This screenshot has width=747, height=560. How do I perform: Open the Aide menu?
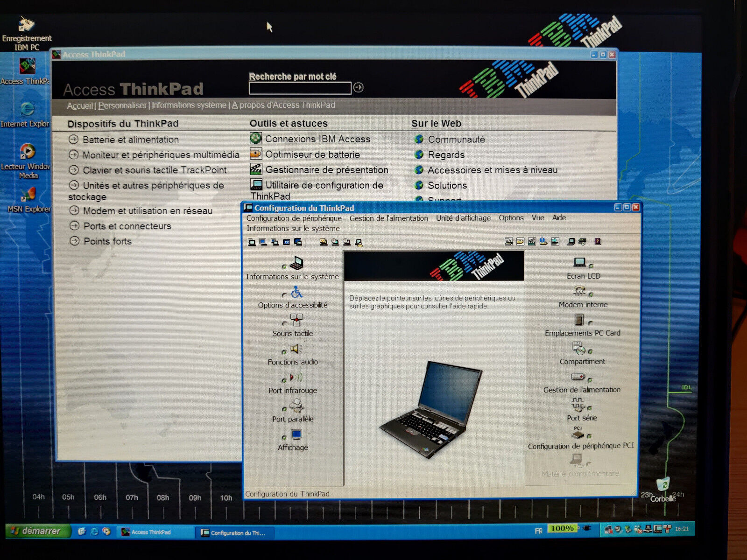coord(559,217)
